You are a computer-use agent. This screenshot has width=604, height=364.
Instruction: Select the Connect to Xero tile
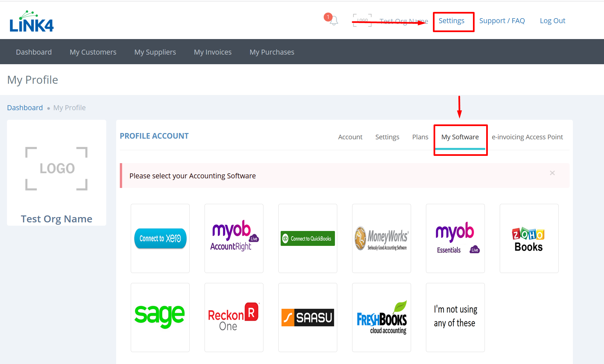tap(160, 238)
